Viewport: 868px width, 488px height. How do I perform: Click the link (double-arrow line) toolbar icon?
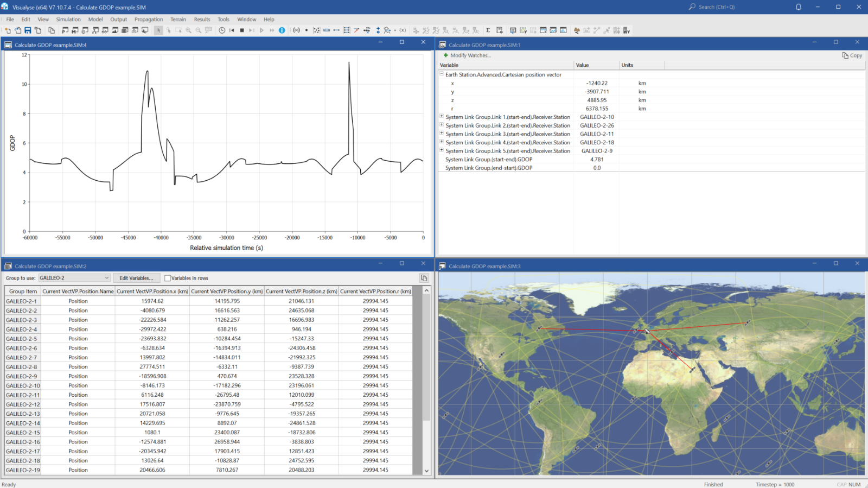tap(336, 30)
